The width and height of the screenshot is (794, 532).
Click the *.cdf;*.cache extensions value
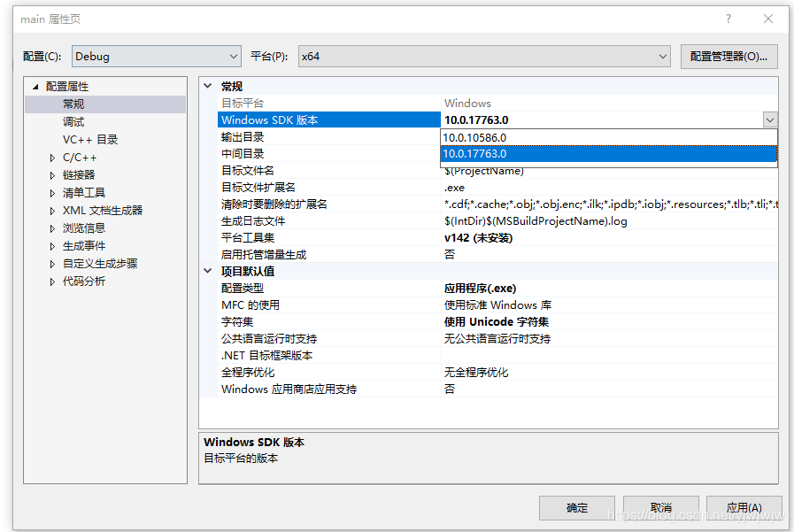pos(610,204)
